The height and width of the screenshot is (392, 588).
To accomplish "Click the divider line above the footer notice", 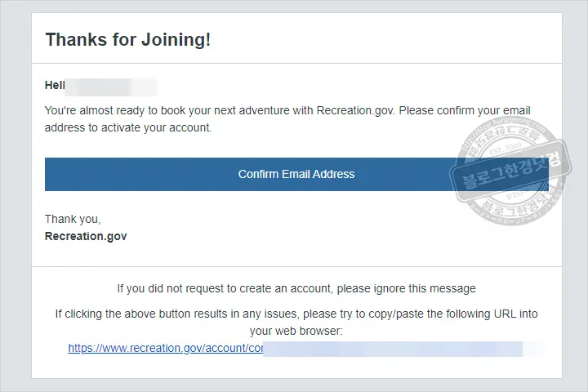I will coord(296,266).
